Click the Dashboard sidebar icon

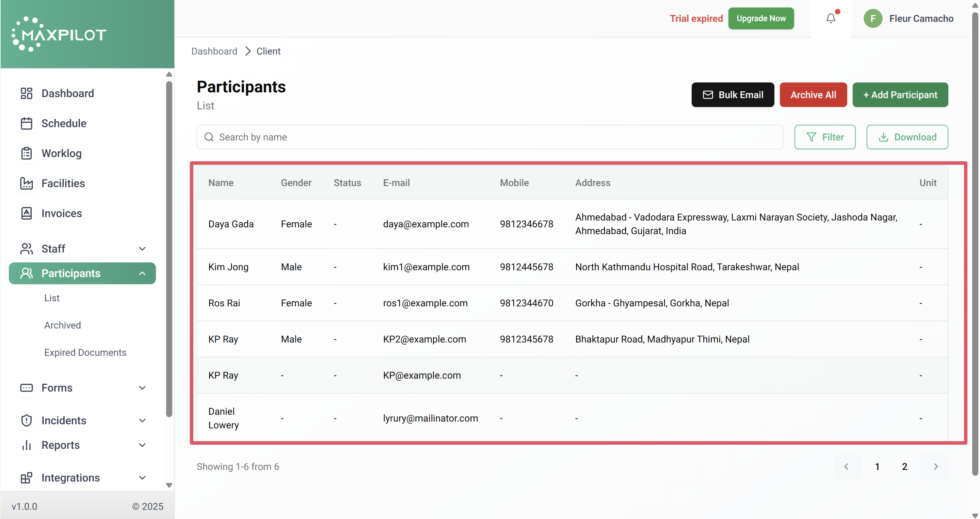[x=26, y=93]
